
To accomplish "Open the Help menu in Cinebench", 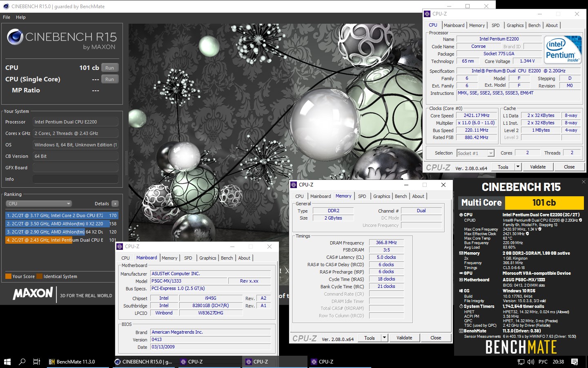I will [x=21, y=17].
